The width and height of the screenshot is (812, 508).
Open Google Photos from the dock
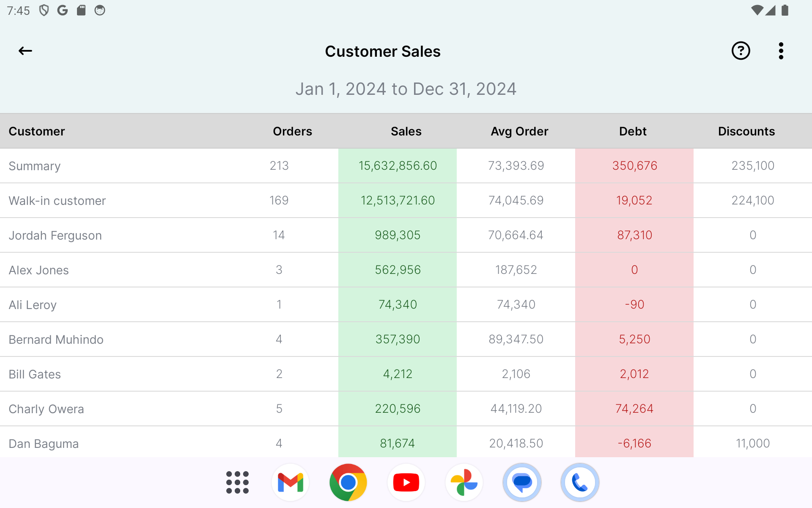[x=464, y=482]
